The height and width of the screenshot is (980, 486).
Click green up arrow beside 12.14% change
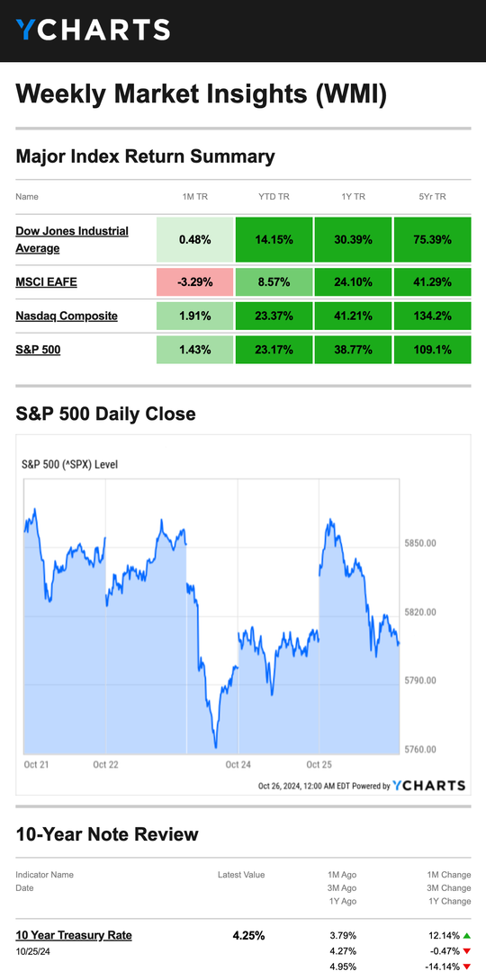tap(466, 936)
